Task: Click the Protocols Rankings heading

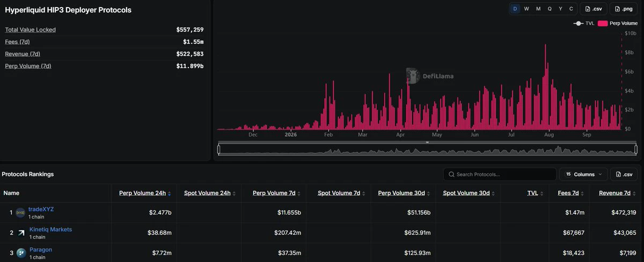Action: pos(28,174)
